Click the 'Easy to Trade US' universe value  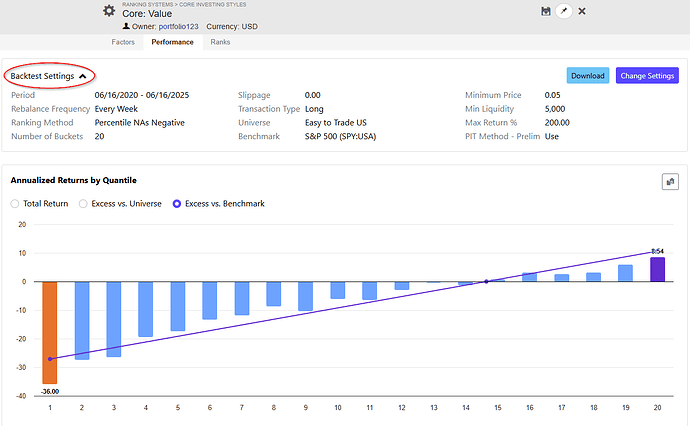pos(336,123)
